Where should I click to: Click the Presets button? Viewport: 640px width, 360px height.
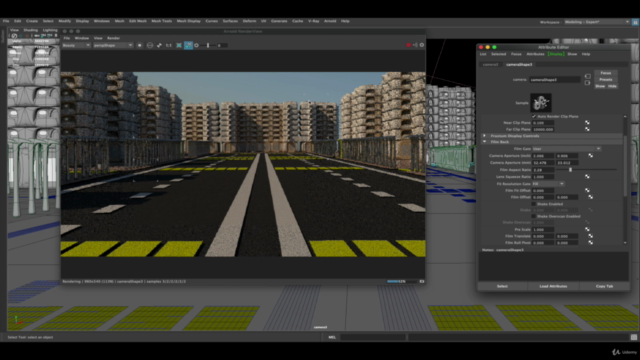(x=606, y=80)
